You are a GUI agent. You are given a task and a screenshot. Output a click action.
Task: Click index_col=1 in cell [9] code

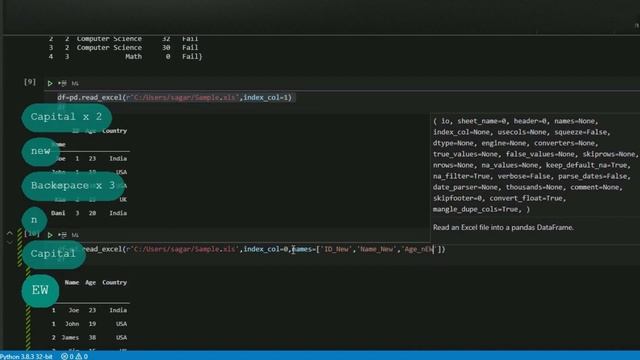(266, 98)
